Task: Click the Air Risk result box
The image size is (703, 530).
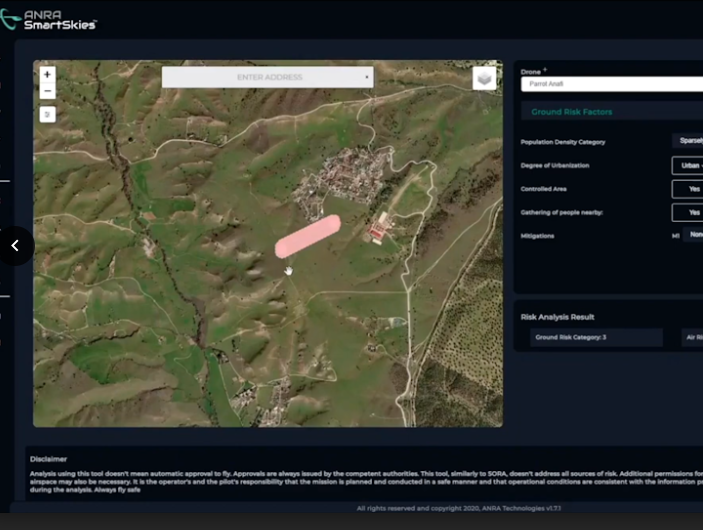Action: 692,337
